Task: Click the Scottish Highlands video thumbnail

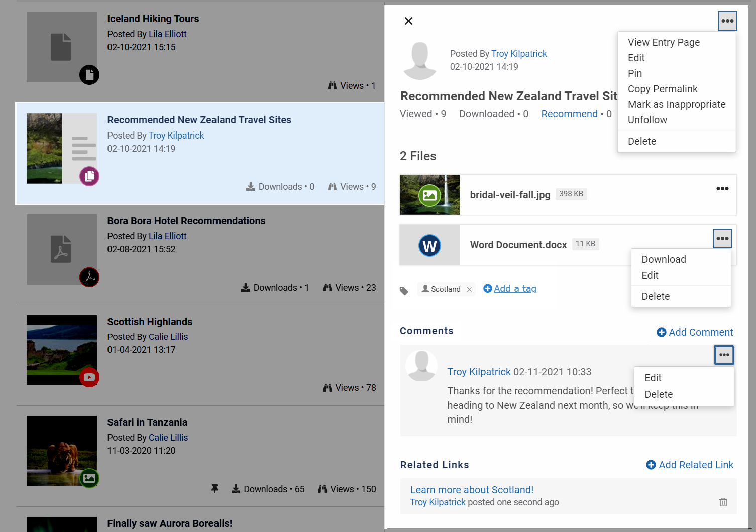Action: [62, 350]
